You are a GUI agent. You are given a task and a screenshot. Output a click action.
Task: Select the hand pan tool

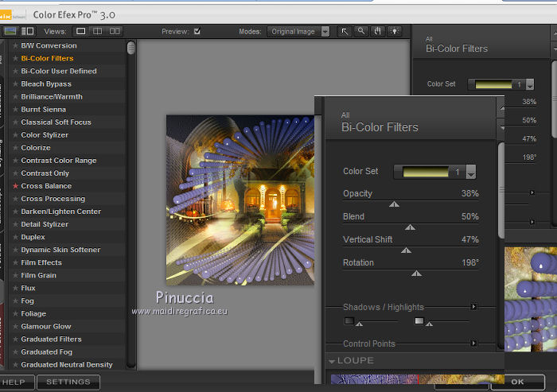pyautogui.click(x=378, y=32)
